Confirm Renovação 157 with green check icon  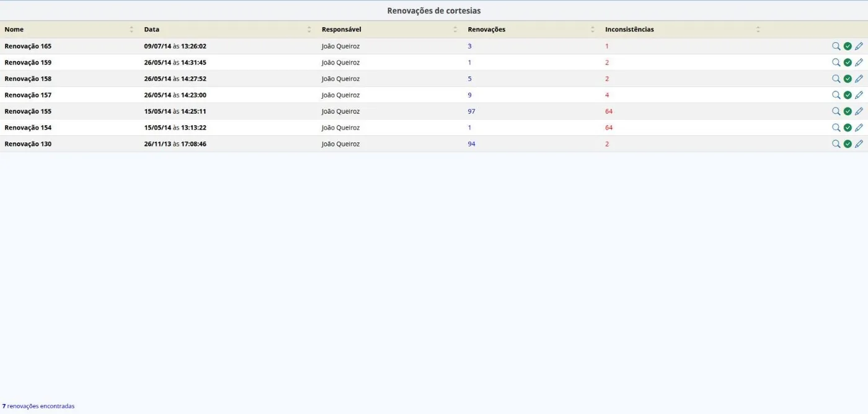pos(848,95)
